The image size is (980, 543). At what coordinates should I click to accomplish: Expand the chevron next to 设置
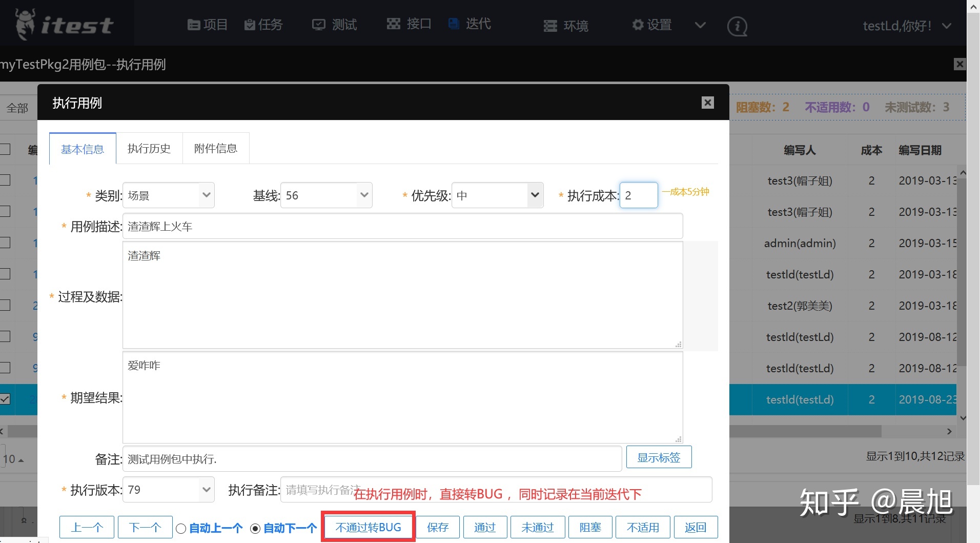coord(700,25)
